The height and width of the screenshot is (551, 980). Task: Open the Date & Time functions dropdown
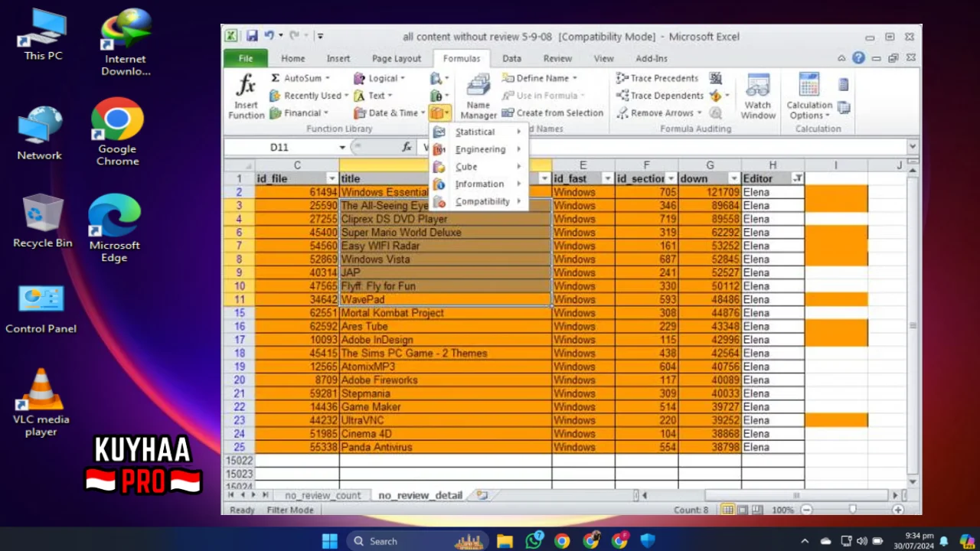pos(389,113)
